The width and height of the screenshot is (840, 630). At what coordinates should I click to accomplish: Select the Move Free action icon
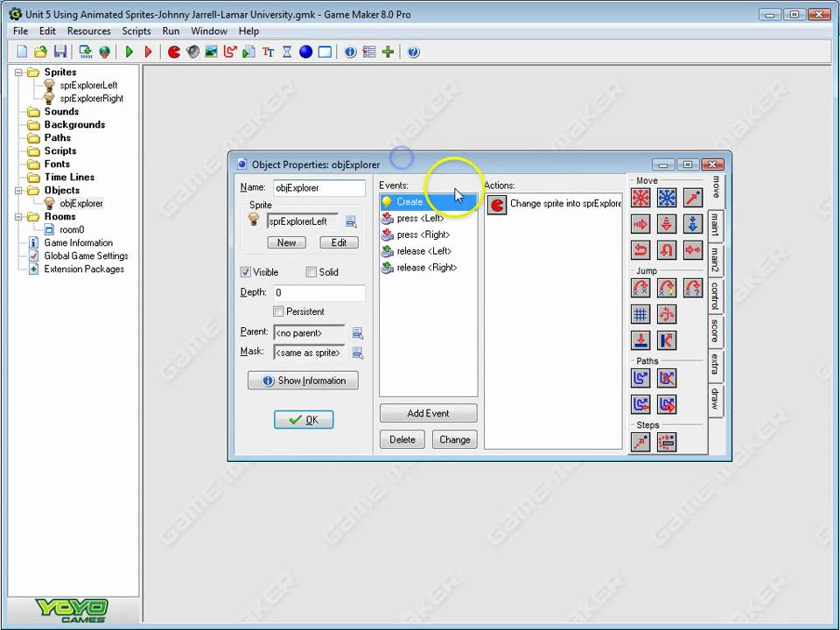[667, 198]
